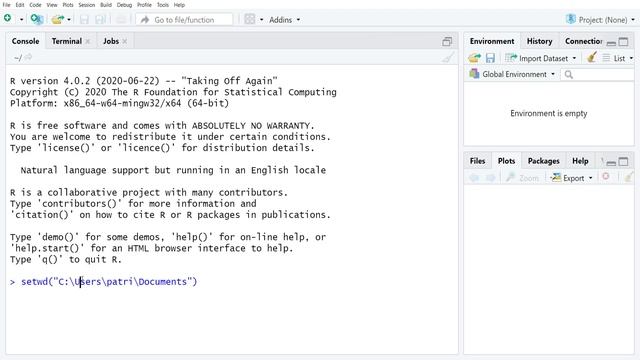This screenshot has height=360, width=640.
Task: Open the Project (None) menu
Action: tap(600, 20)
